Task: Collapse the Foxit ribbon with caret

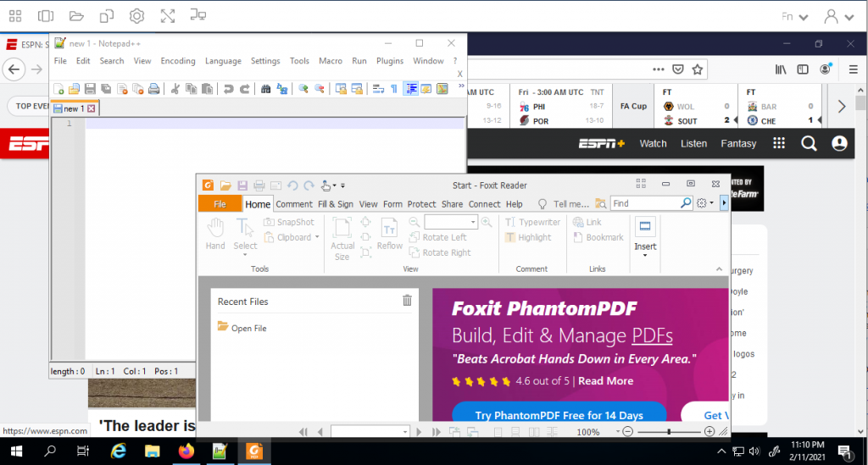Action: pos(719,268)
